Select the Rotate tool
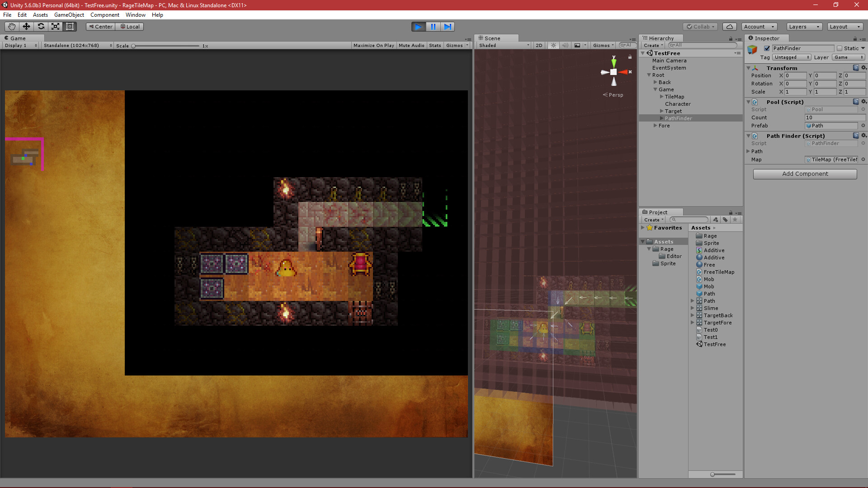 tap(41, 27)
